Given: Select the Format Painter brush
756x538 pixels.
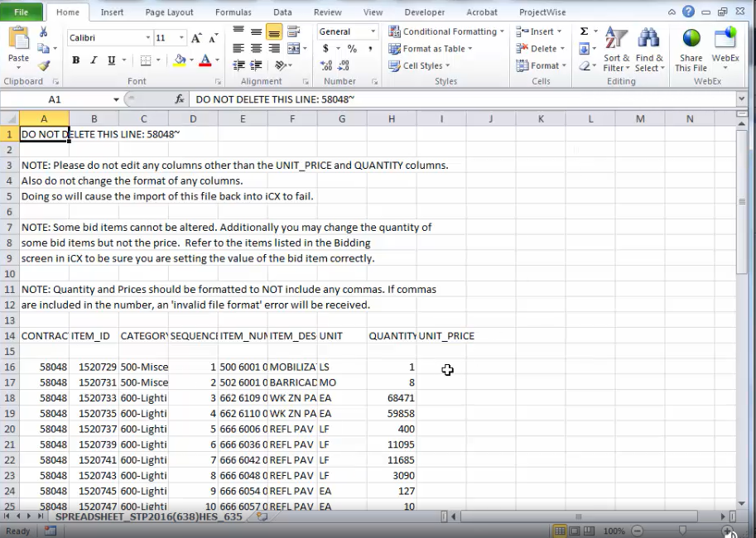Looking at the screenshot, I should click(x=44, y=65).
